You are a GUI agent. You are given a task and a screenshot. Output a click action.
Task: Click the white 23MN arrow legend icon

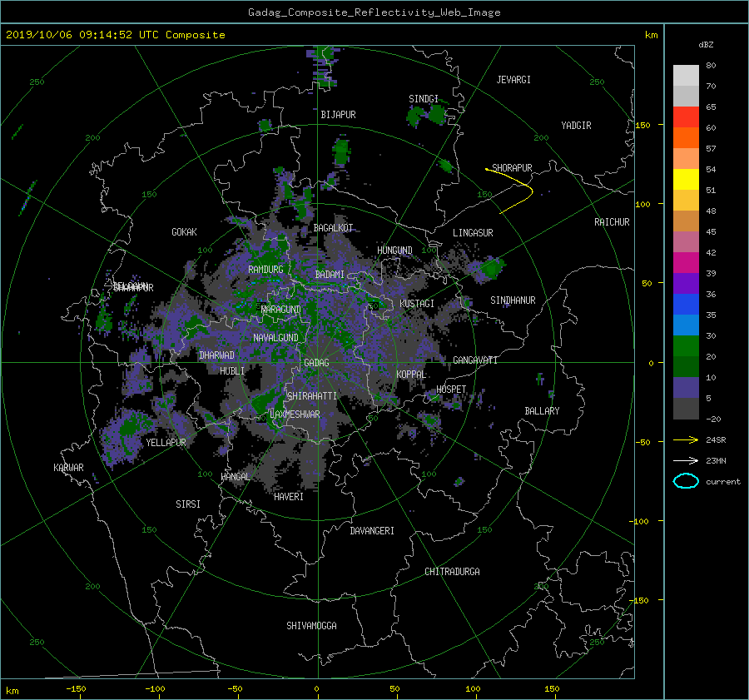(686, 460)
